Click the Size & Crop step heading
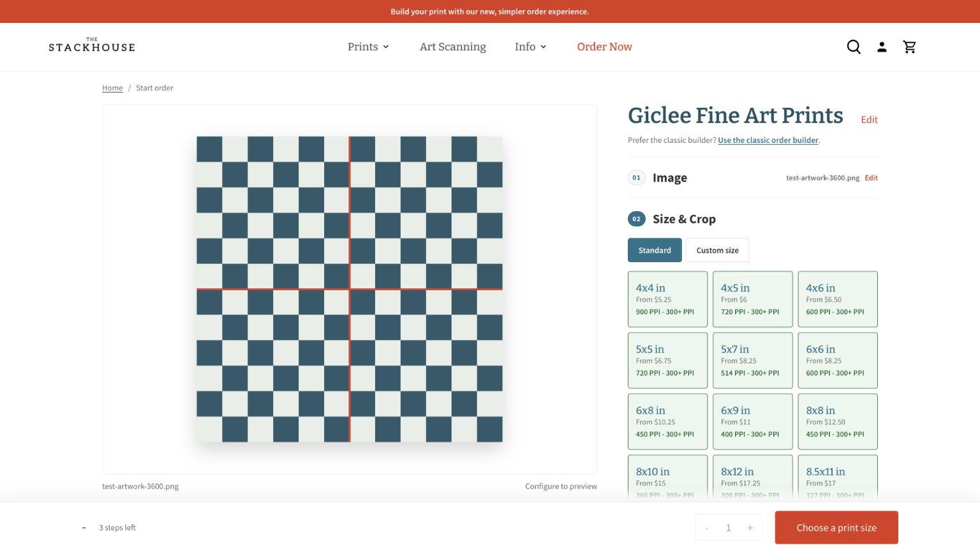This screenshot has width=980, height=553. (x=684, y=219)
